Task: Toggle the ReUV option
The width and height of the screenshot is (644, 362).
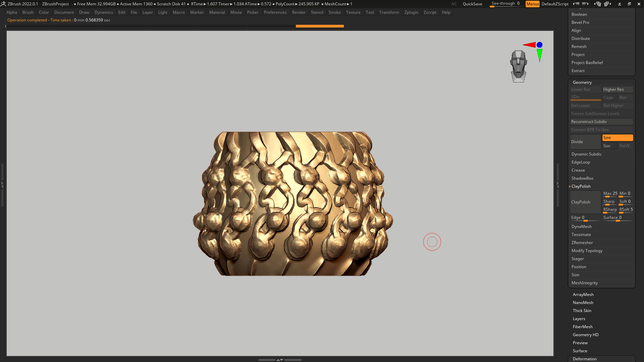Action: [x=626, y=146]
